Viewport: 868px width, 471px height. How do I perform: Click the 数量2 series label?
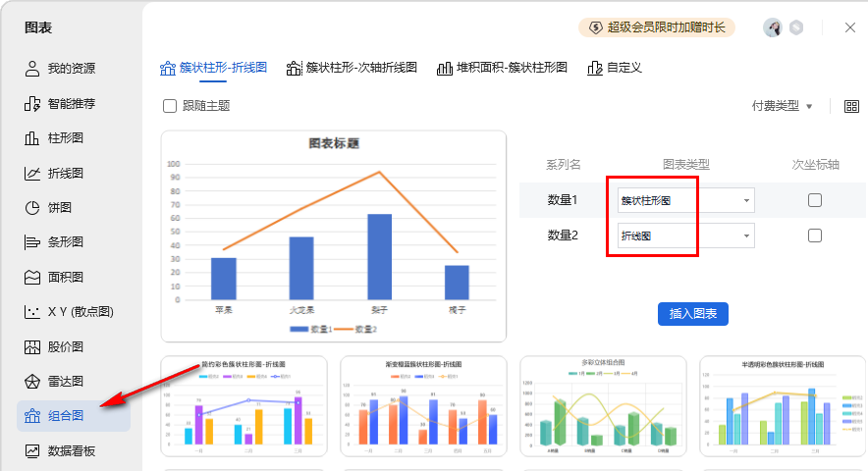point(563,235)
